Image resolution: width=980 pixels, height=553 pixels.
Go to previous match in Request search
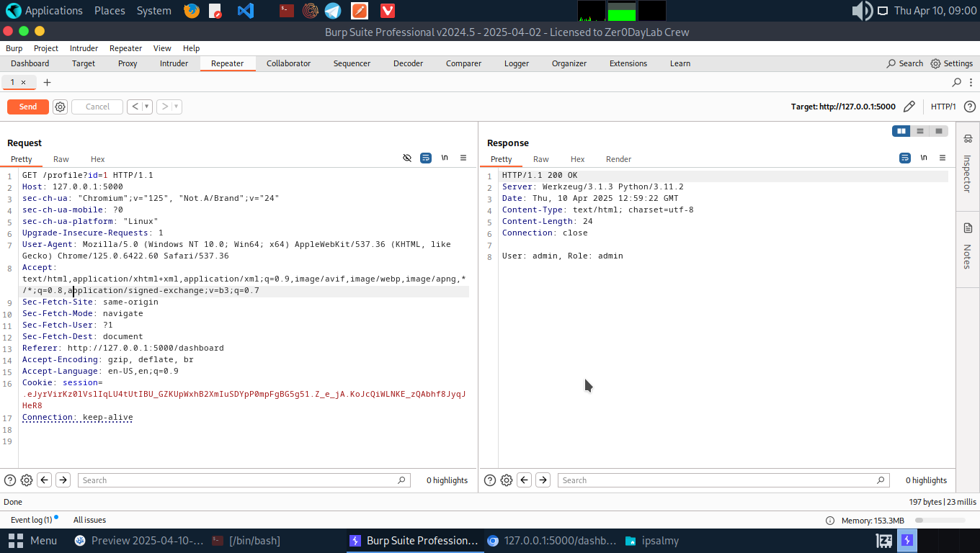point(45,480)
